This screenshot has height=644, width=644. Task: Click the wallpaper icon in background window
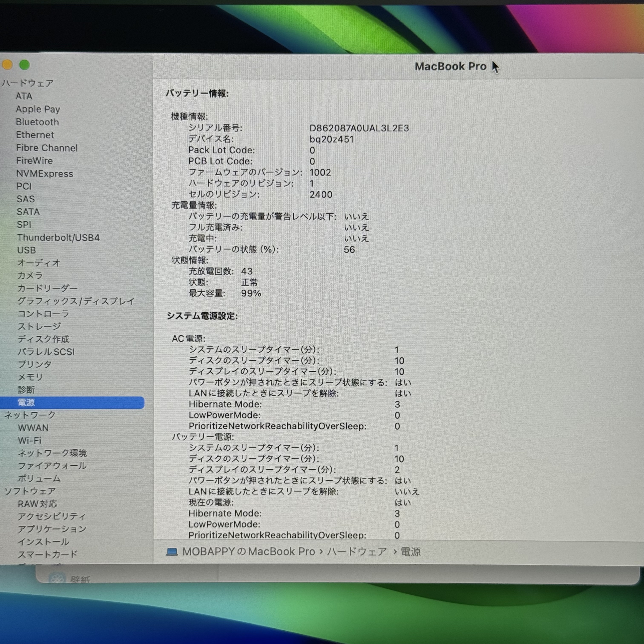[57, 578]
